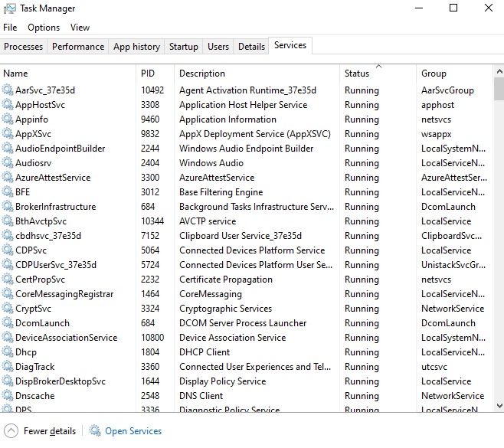Sort by the Name column header
The height and width of the screenshot is (448, 504).
click(x=68, y=74)
